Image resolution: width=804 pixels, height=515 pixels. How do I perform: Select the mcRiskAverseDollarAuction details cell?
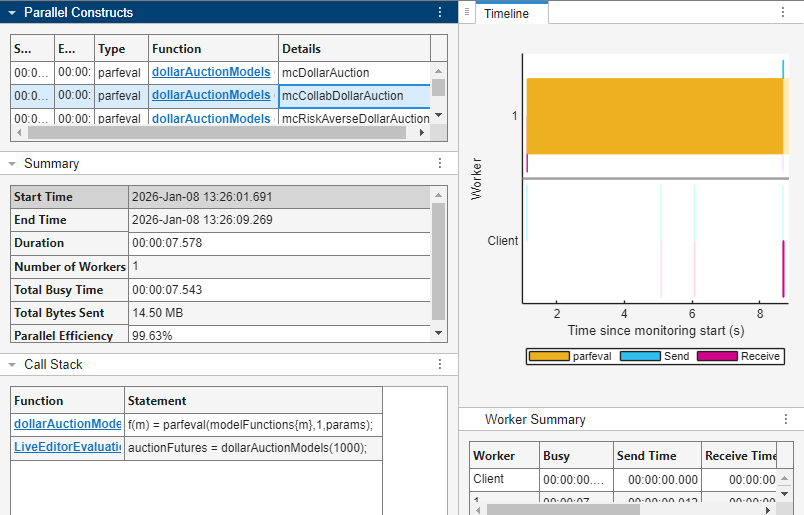[354, 118]
